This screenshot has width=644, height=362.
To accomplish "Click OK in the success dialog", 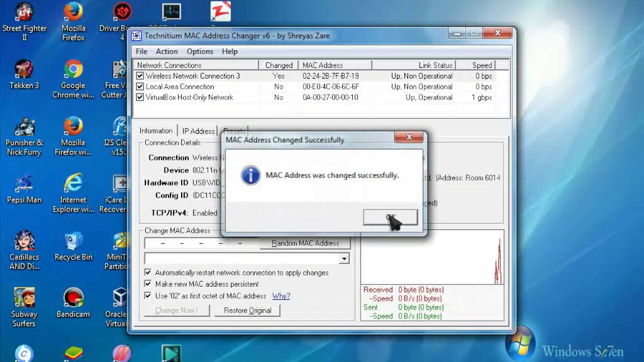I will tap(390, 217).
